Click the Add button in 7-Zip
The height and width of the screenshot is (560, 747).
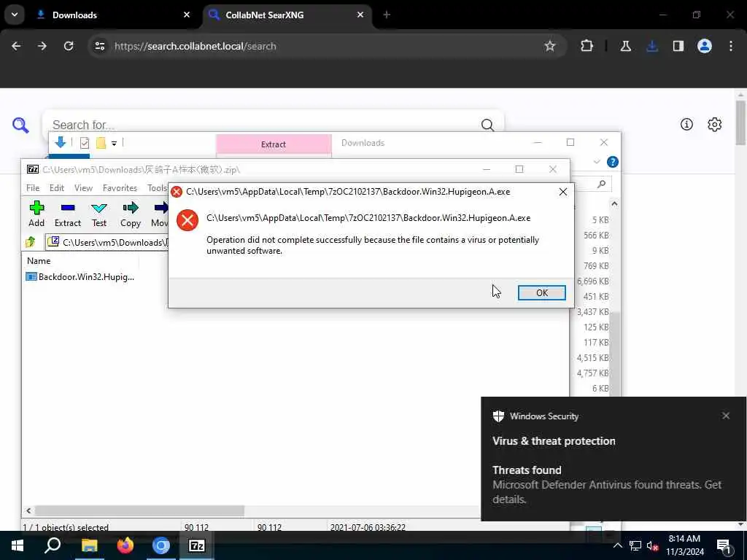[36, 214]
